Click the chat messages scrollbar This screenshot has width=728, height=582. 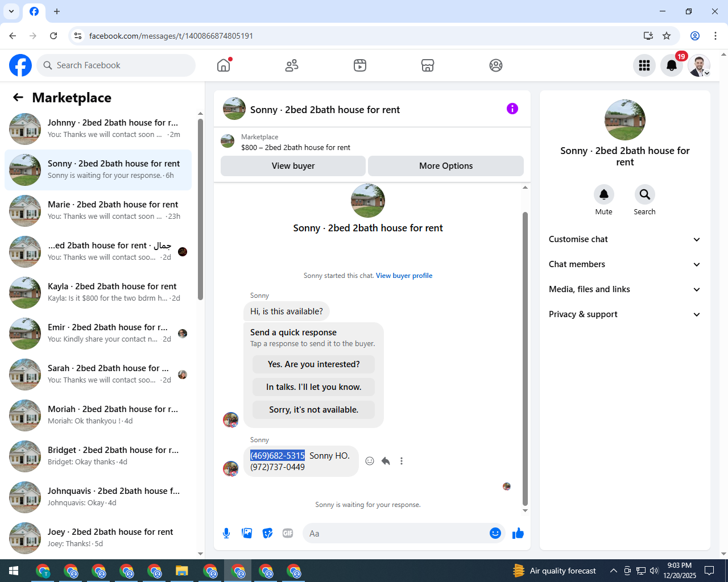point(525,358)
